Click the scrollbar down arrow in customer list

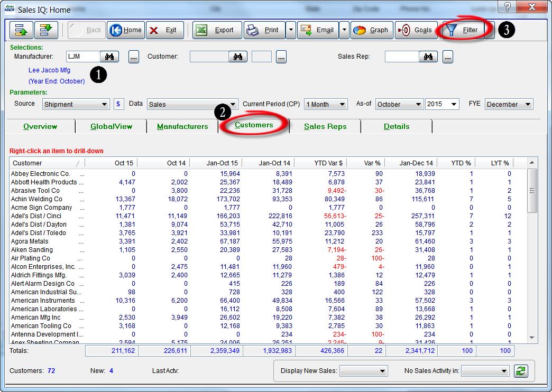(x=532, y=338)
